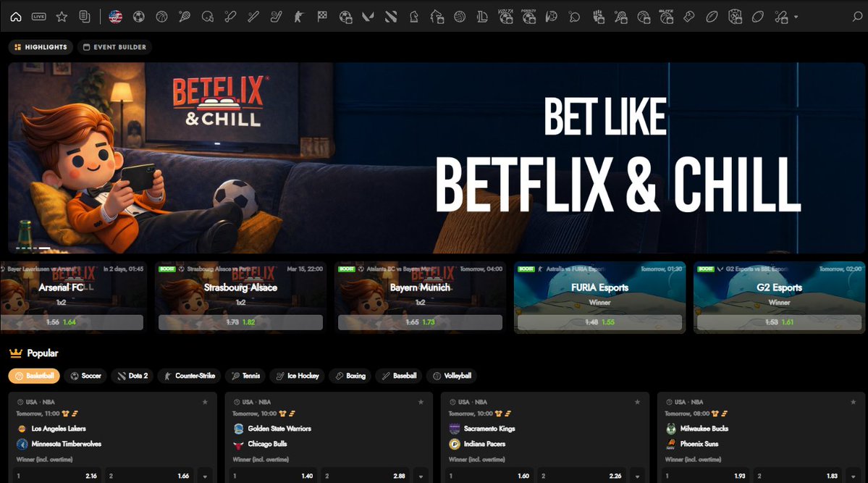Viewport: 868px width, 483px height.
Task: Select the Counter-Strike shooter icon
Action: 299,16
